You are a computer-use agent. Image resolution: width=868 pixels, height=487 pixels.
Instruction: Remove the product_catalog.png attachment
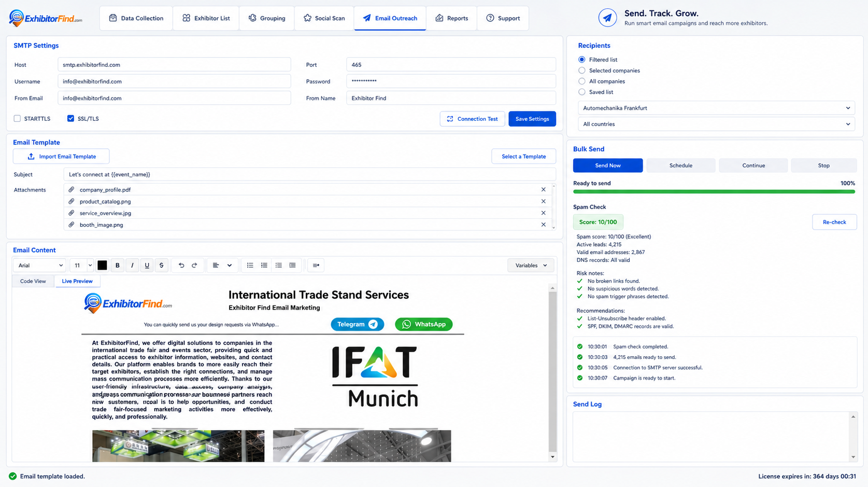543,201
